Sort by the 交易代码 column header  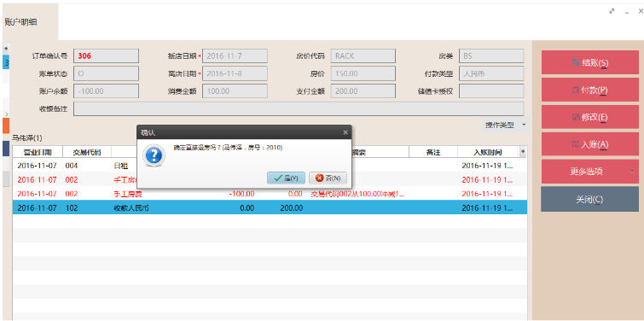[x=86, y=152]
